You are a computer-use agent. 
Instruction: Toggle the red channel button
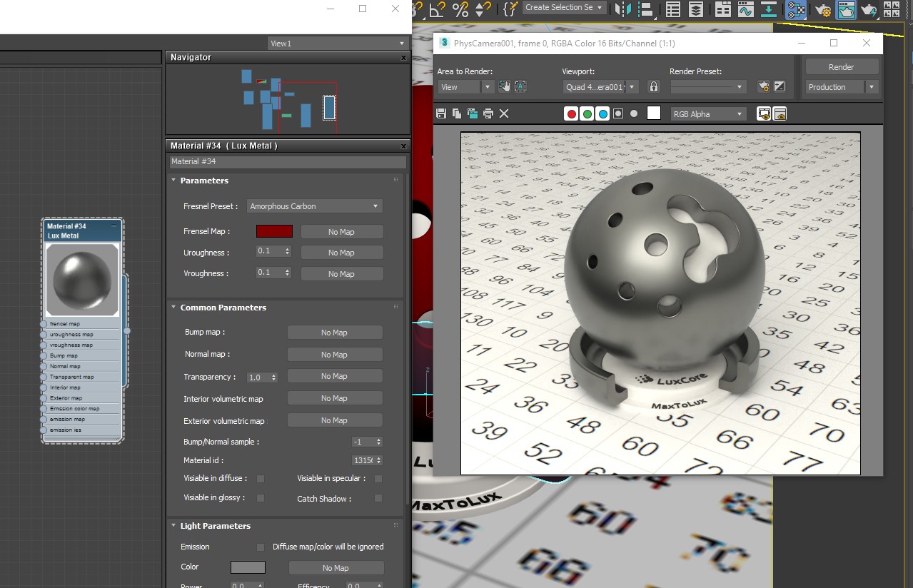pos(571,113)
